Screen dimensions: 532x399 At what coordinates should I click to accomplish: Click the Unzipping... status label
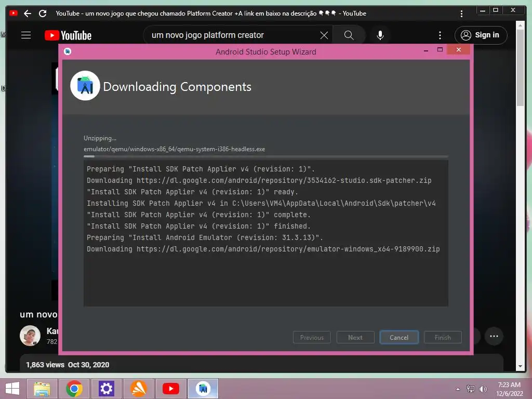point(100,138)
